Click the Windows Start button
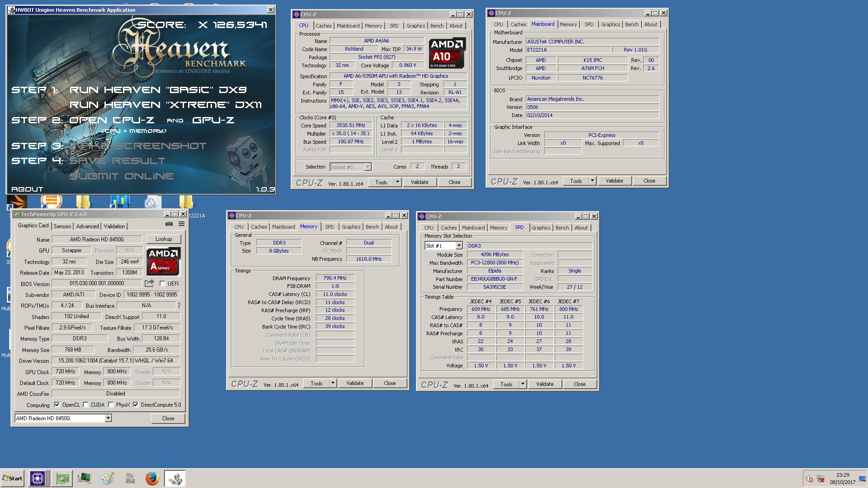The image size is (868, 488). pyautogui.click(x=13, y=479)
